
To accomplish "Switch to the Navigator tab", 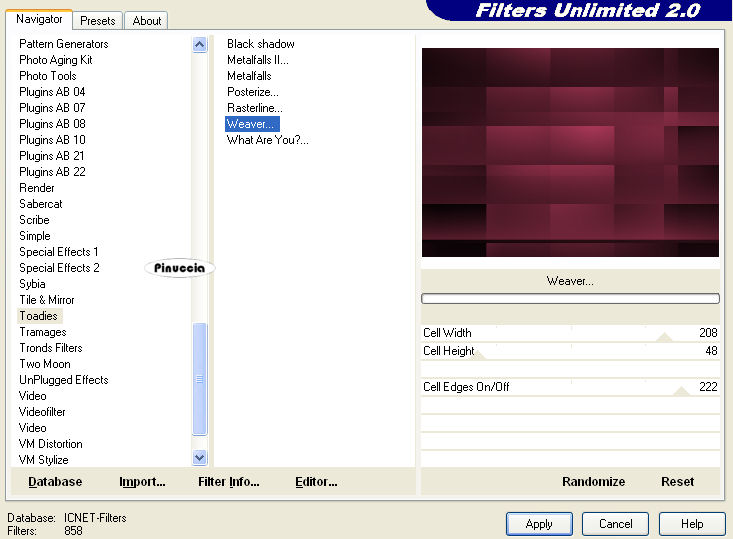I will (39, 20).
